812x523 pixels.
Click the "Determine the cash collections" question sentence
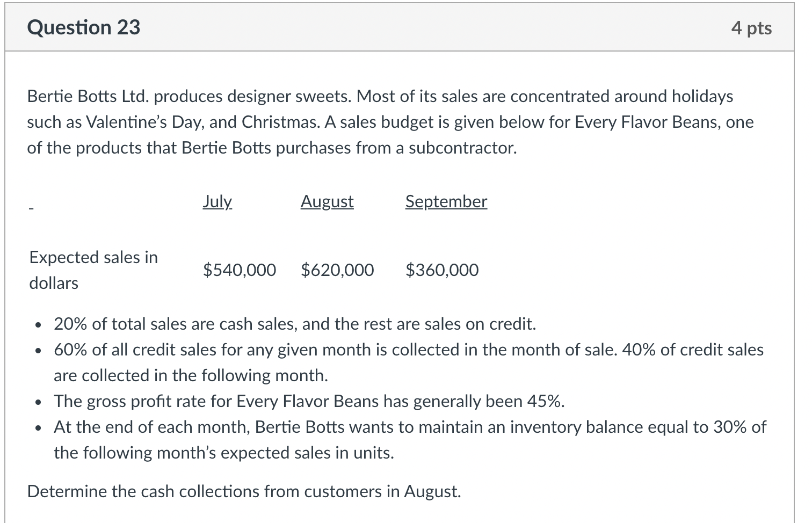point(244,491)
